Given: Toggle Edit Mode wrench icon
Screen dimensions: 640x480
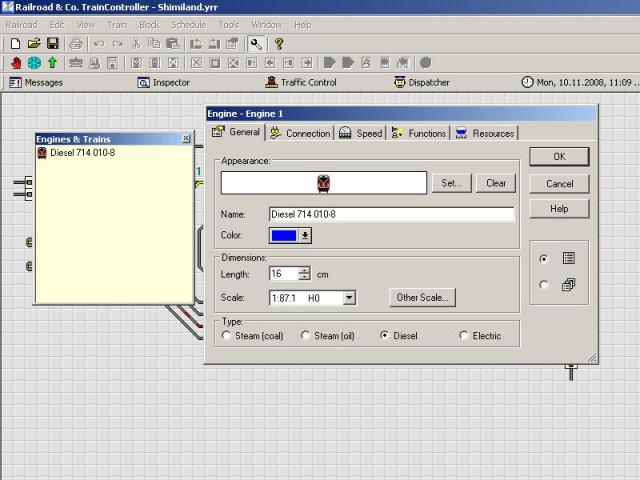Looking at the screenshot, I should 256,44.
